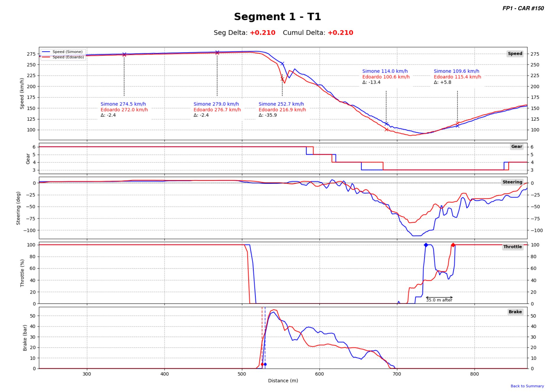Click the Throttle (%) axis label
This screenshot has width=555, height=392.
22,273
